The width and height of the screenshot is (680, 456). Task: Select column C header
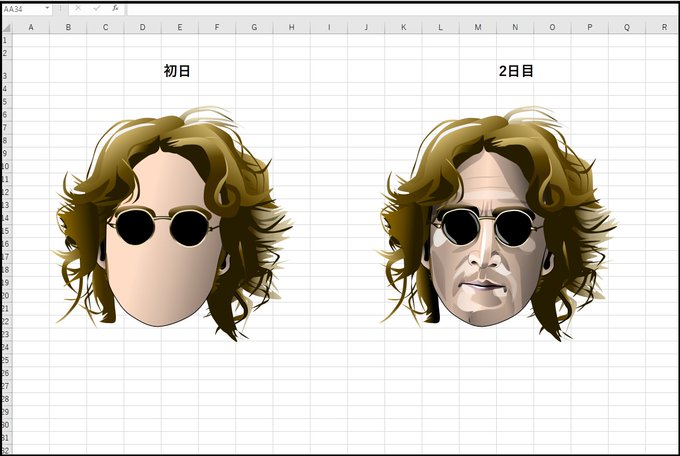105,27
